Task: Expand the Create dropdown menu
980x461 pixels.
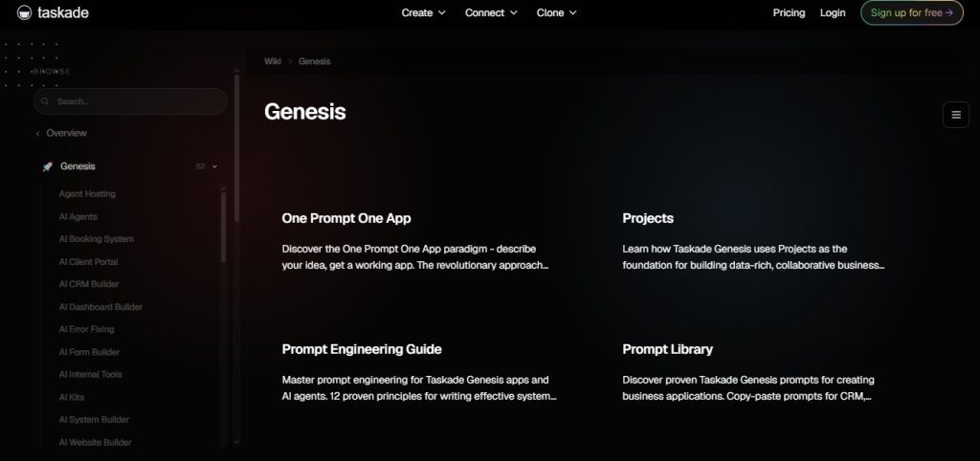Action: tap(423, 12)
